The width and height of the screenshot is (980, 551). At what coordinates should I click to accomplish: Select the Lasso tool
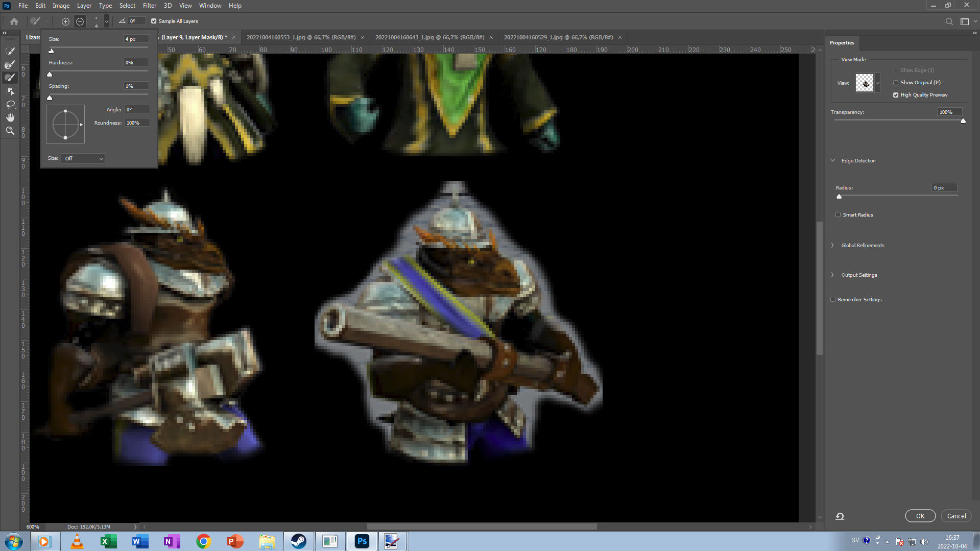click(10, 104)
